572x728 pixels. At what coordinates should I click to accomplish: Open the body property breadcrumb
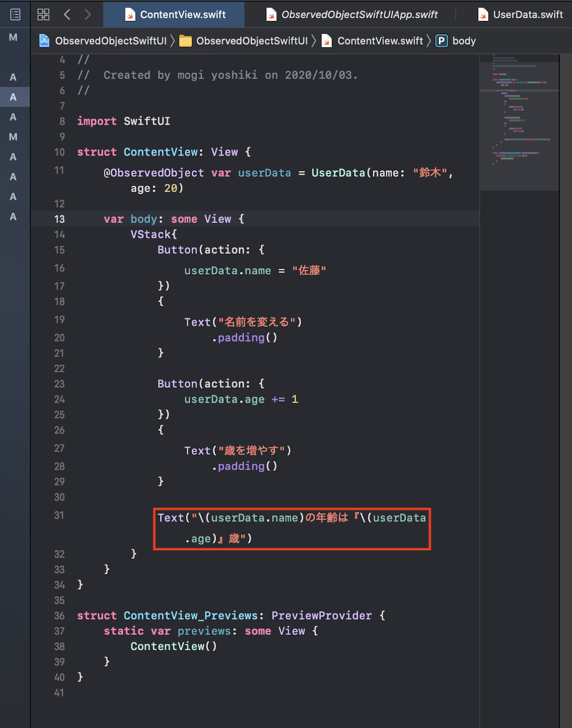(464, 41)
